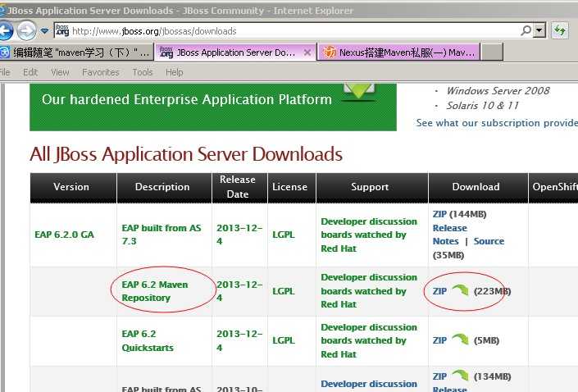
Task: Open Release Notes for EAP 6.2.0 GA
Action: pos(450,235)
